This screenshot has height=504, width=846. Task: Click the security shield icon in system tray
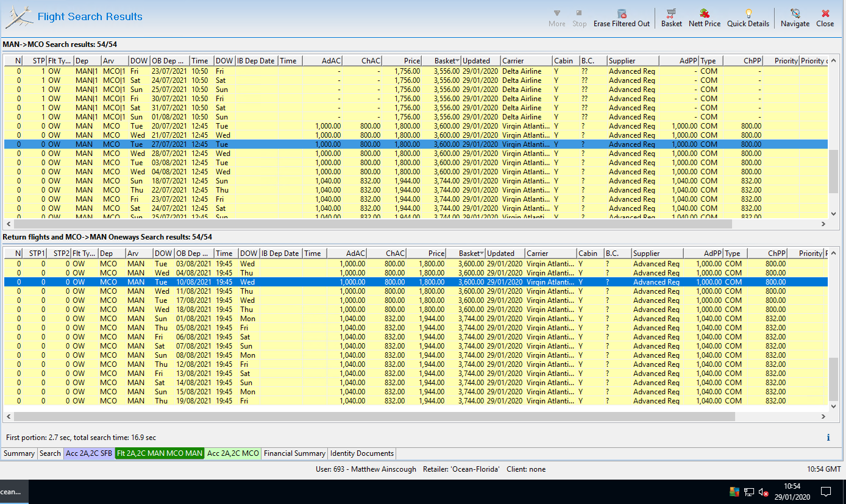pos(734,491)
